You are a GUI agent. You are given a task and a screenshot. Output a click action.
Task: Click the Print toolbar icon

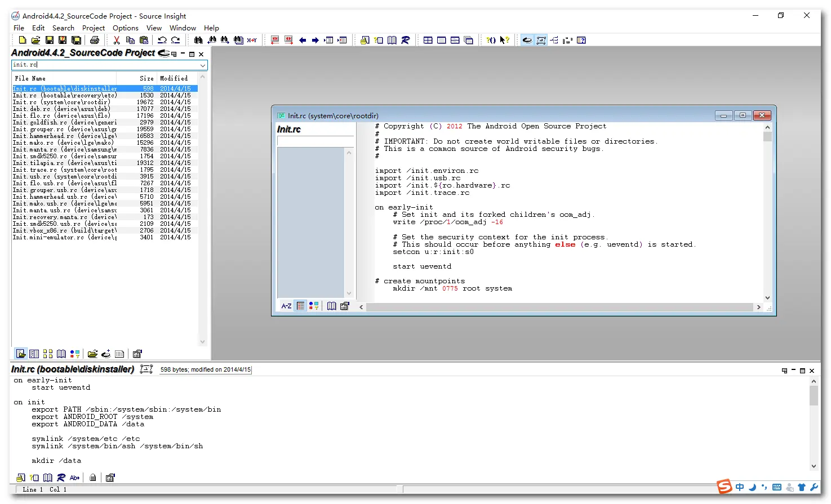(95, 40)
